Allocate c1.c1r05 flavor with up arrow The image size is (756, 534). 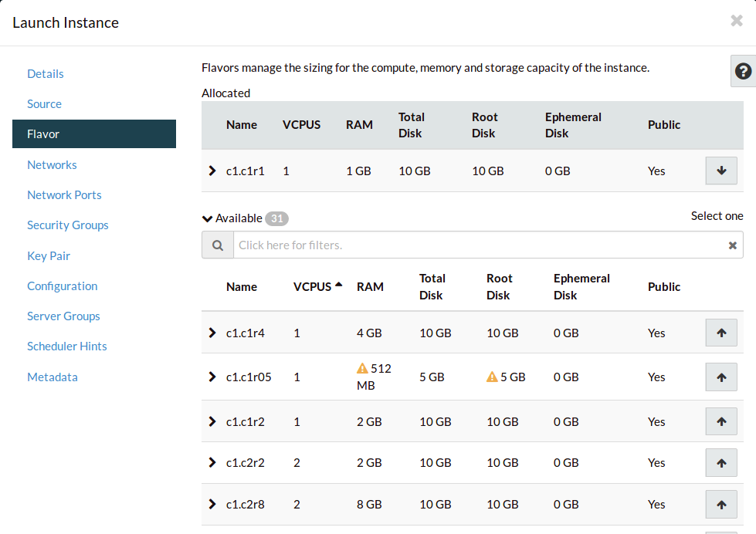point(721,377)
